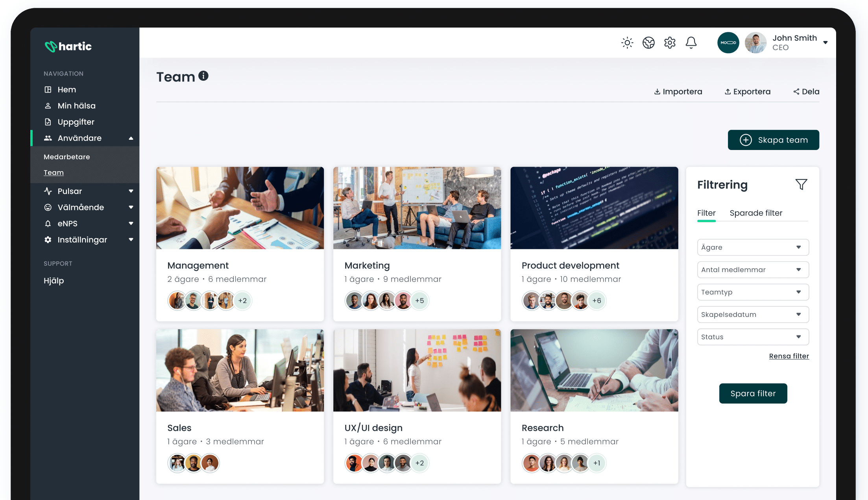
Task: Open the Marketing team thumbnail
Action: pyautogui.click(x=417, y=208)
